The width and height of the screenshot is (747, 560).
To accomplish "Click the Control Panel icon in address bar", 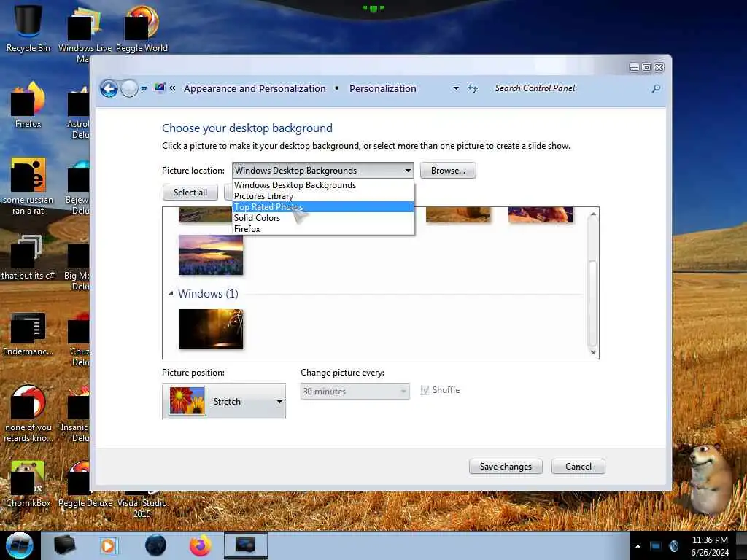I will (x=160, y=88).
